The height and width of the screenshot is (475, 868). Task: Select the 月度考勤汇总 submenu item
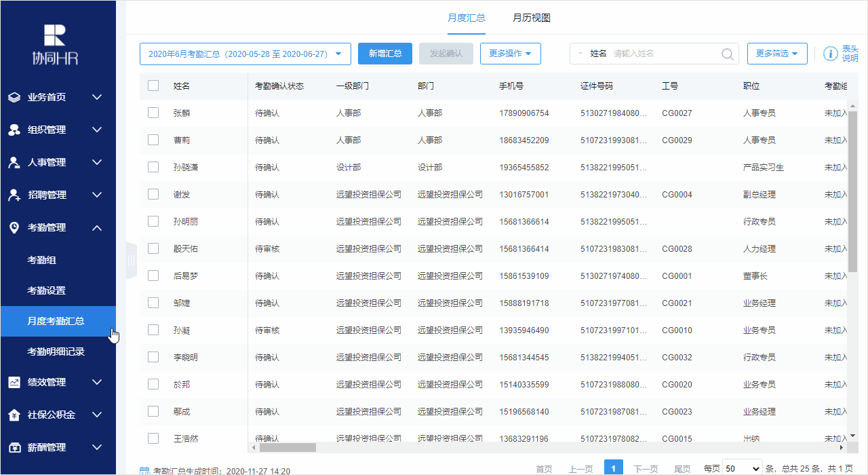(x=58, y=321)
